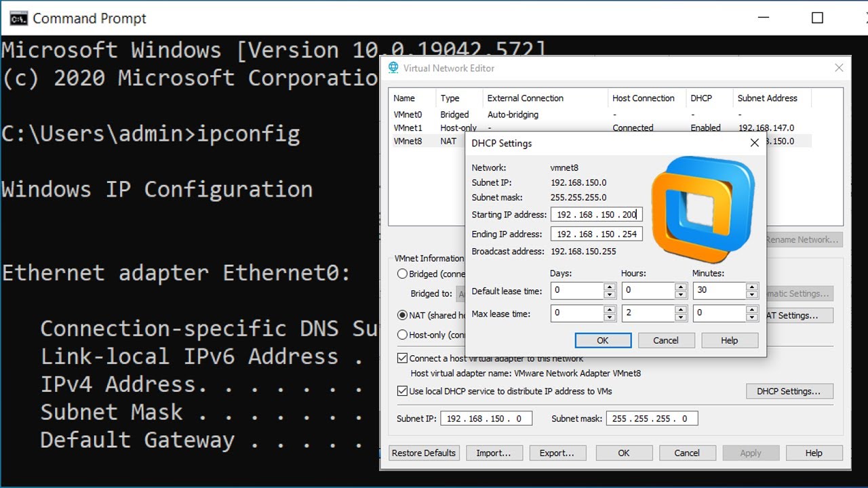Increase Max lease time Minutes value
The width and height of the screenshot is (868, 488).
point(751,310)
